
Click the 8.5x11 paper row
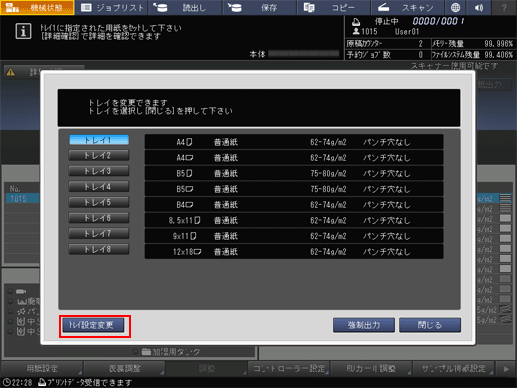(294, 220)
